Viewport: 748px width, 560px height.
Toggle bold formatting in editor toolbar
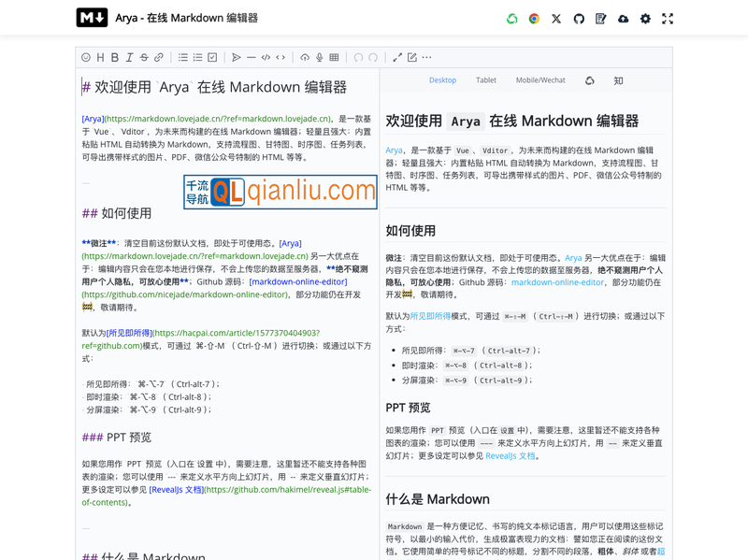[x=115, y=58]
